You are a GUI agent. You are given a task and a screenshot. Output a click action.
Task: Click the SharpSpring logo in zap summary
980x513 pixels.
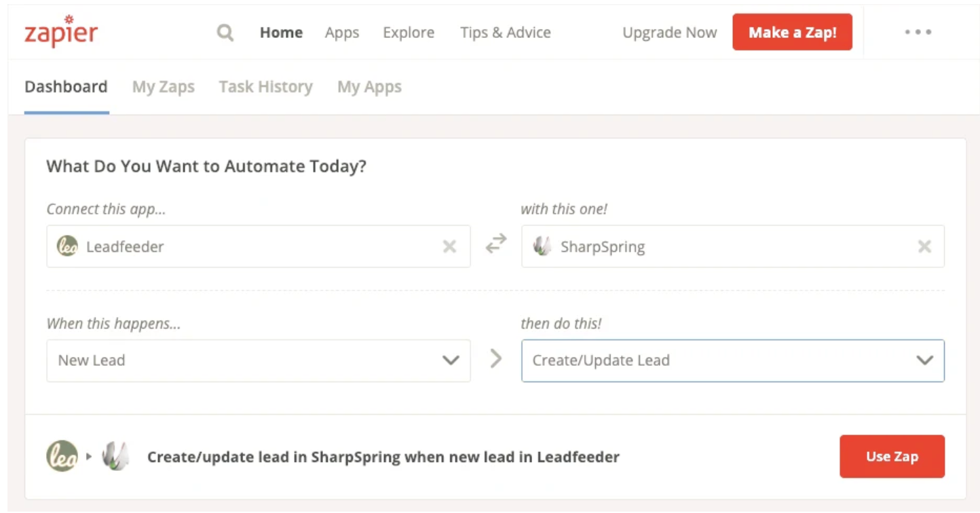(115, 456)
